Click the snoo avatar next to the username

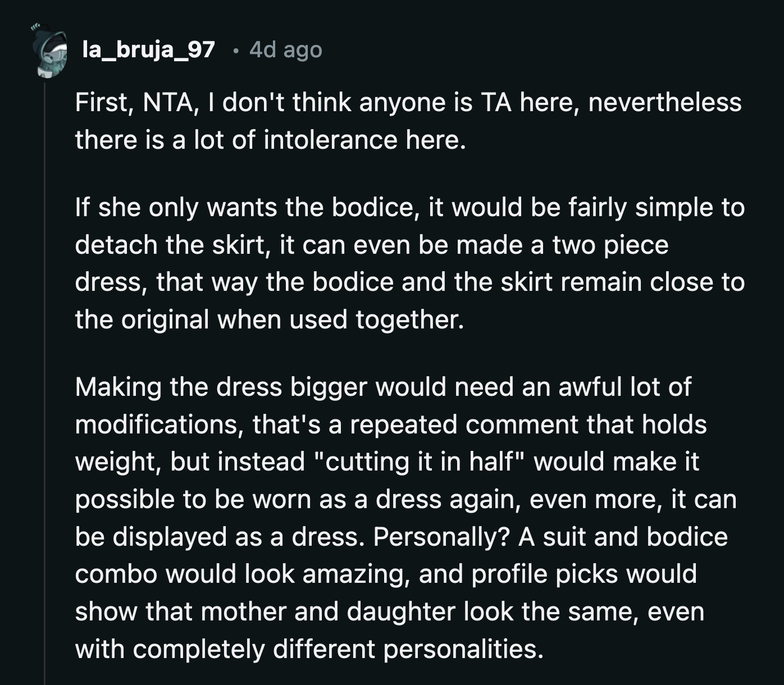49,51
